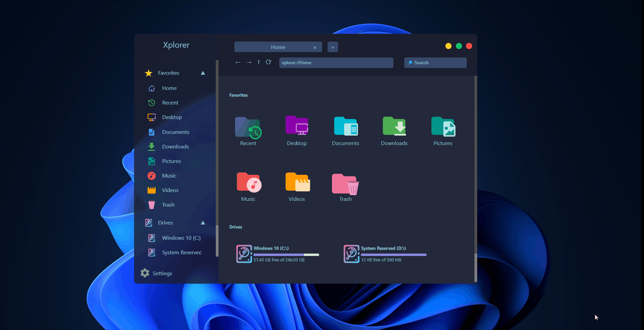Click the Favorites heading in main pane
This screenshot has height=330, width=644.
click(238, 95)
